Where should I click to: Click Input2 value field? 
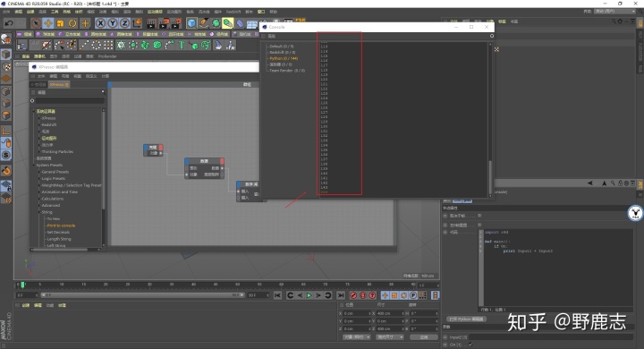coord(550,337)
